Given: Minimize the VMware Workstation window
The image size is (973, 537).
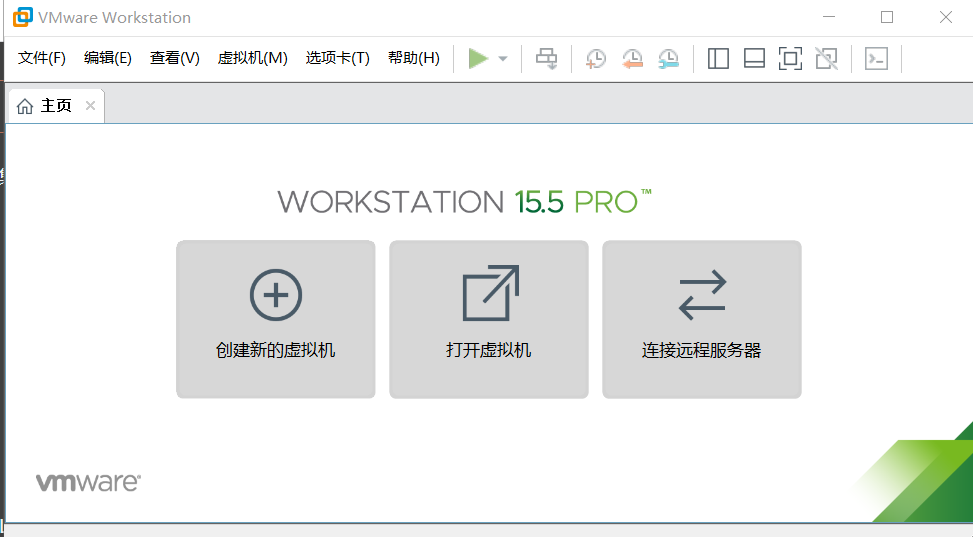Looking at the screenshot, I should pyautogui.click(x=829, y=17).
